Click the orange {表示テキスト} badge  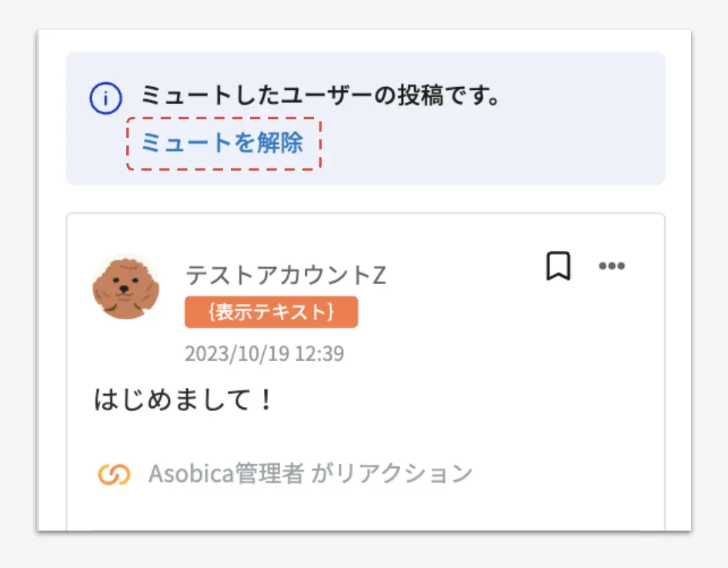pos(271,312)
